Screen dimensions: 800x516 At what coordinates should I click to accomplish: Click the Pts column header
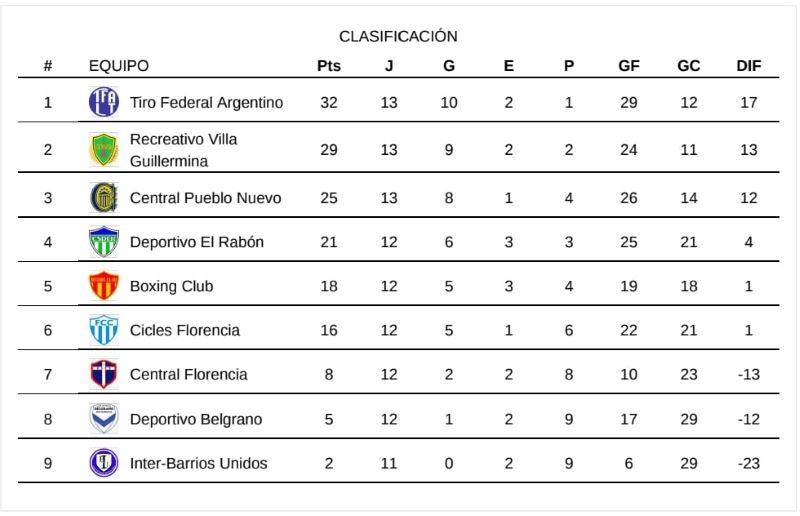[x=329, y=66]
